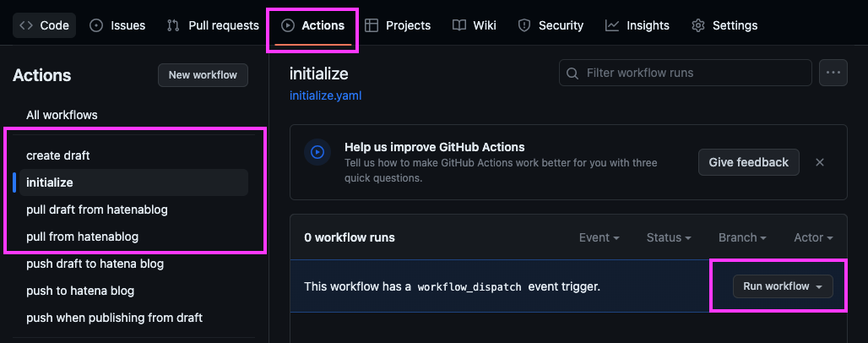The width and height of the screenshot is (868, 343).
Task: Click the workflow_dispatch code text
Action: pos(469,287)
